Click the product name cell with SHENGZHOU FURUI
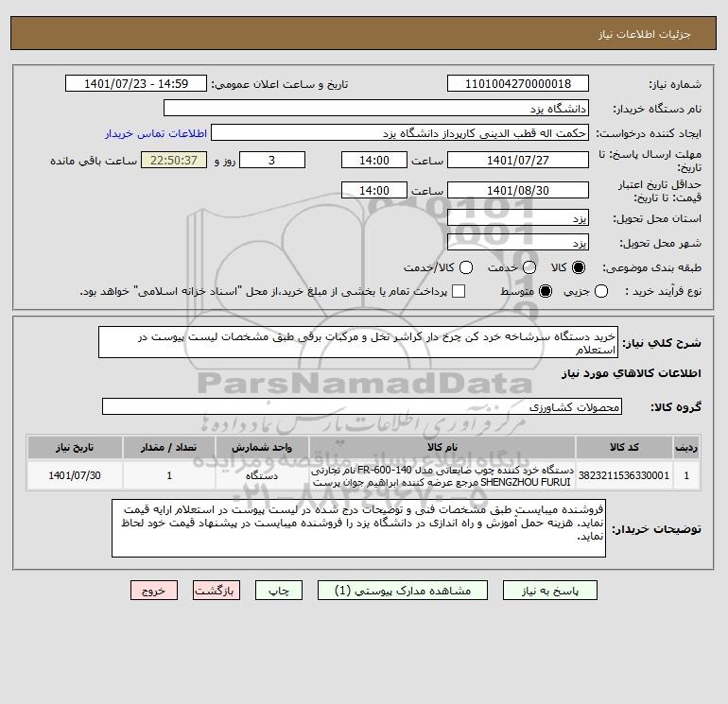This screenshot has height=704, width=728. 442,475
